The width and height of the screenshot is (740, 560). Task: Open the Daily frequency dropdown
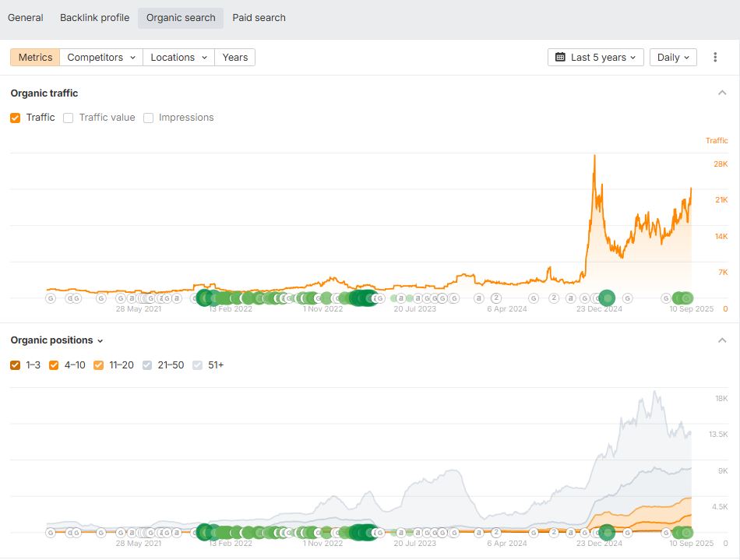click(x=672, y=57)
